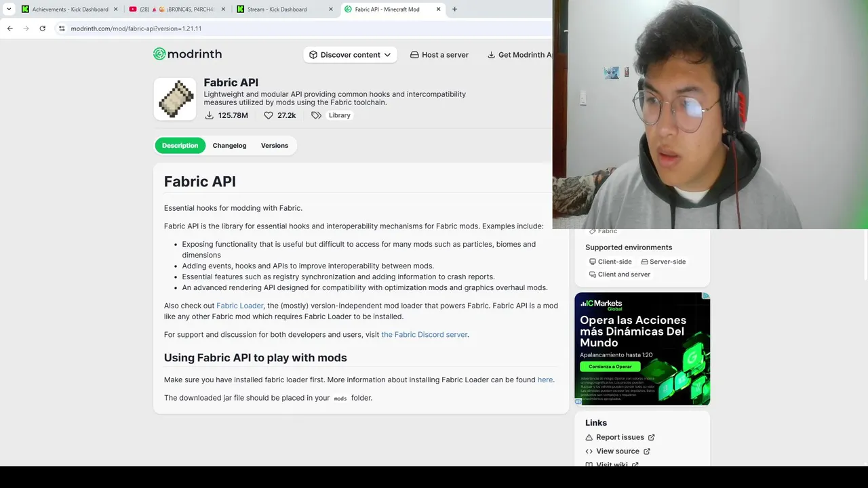Open the tab search dropdown arrow
The image size is (868, 488).
point(9,9)
